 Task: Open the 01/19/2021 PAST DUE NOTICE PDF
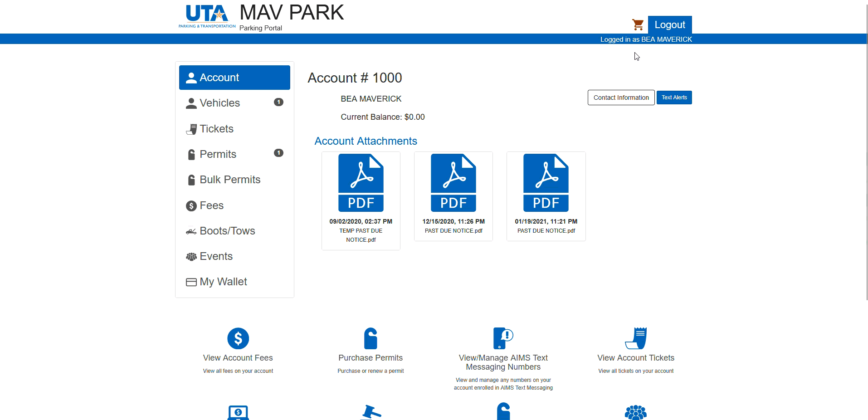546,183
